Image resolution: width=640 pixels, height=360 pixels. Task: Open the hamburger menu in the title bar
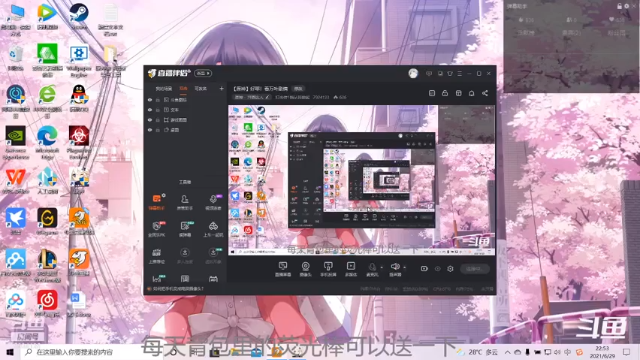point(460,73)
